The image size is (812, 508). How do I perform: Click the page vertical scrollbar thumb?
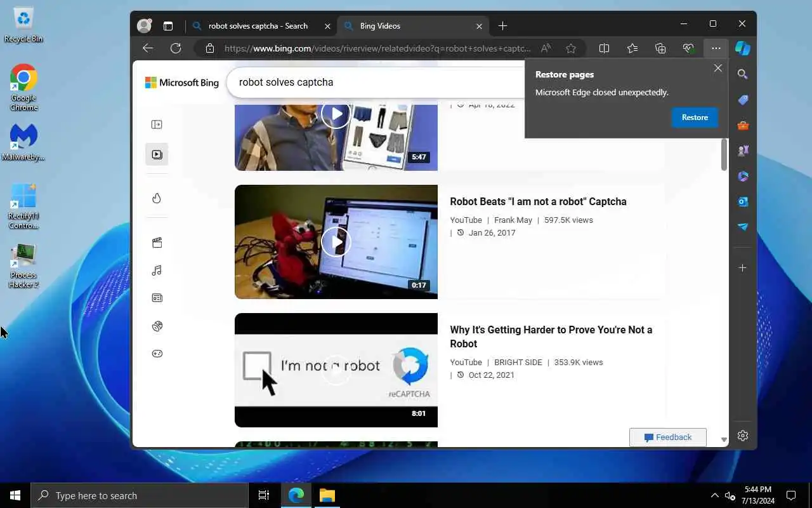coord(724,154)
